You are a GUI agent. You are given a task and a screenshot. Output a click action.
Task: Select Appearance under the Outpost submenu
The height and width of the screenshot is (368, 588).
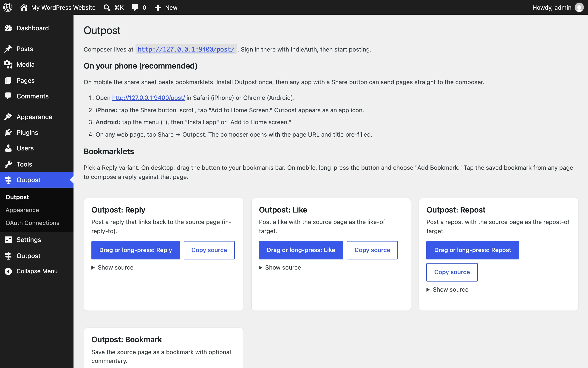22,210
